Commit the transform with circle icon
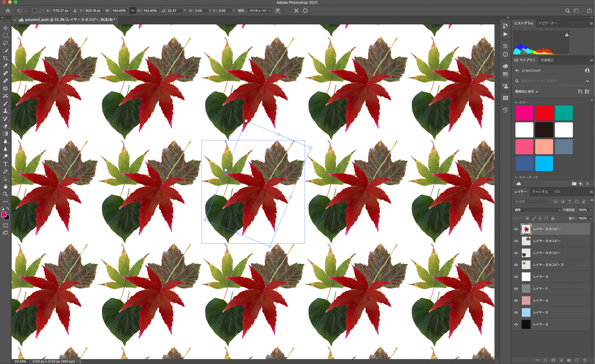595x364 pixels. [305, 10]
